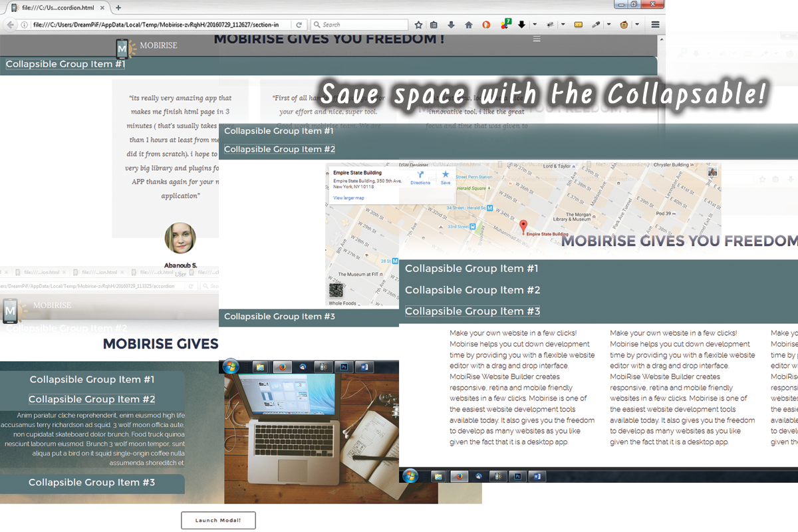Screen dimensions: 798x532
Task: Collapse Group Item #2 above the lorem text
Action: [x=92, y=400]
